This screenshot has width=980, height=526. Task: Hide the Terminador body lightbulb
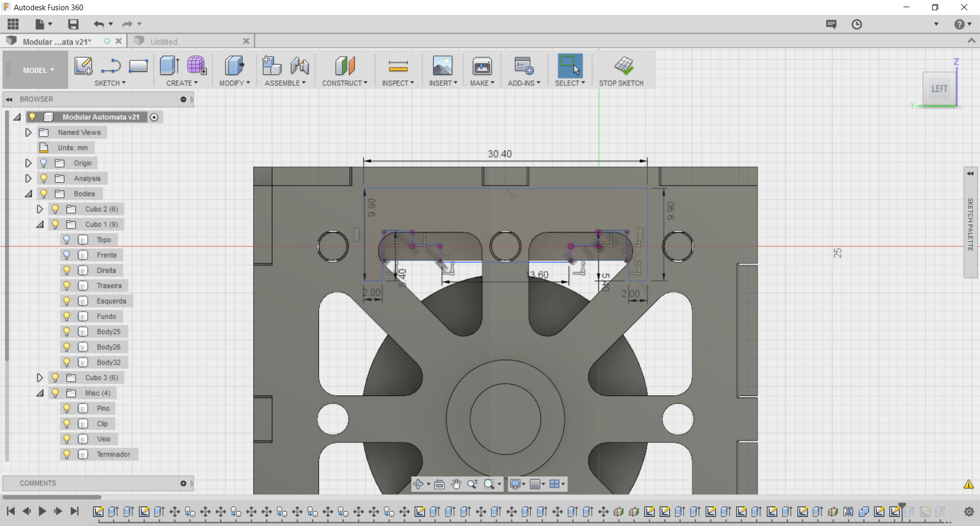click(66, 454)
